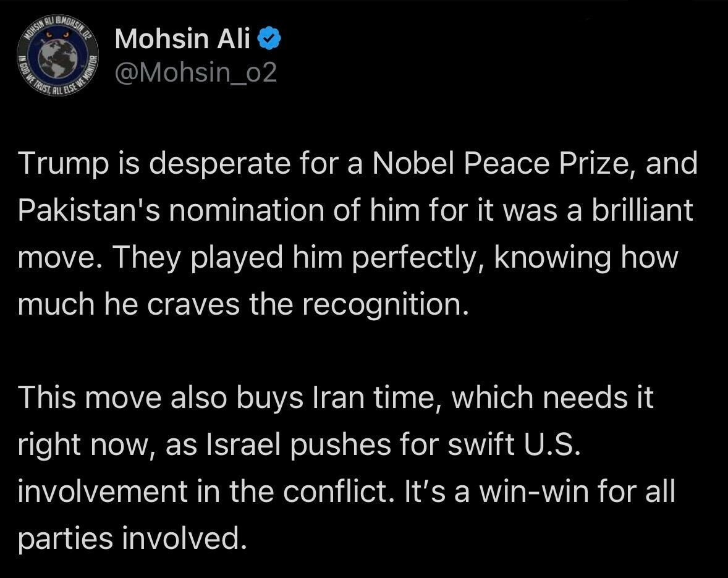Click the globe in the profile picture
The image size is (728, 578).
pos(57,59)
